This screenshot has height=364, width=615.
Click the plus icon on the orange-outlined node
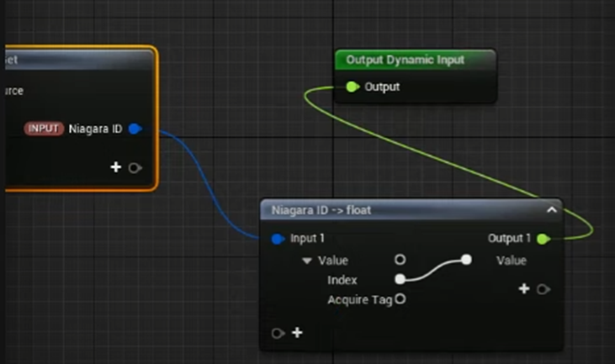[x=116, y=167]
